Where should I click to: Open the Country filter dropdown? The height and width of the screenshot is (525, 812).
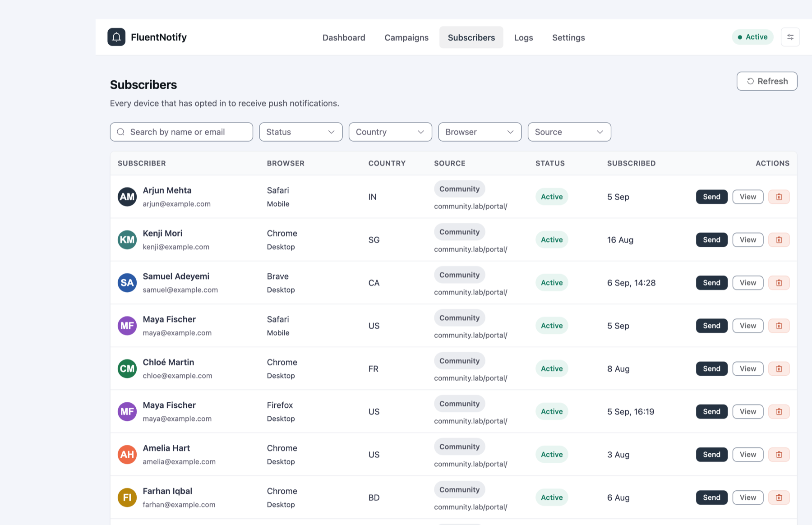390,132
